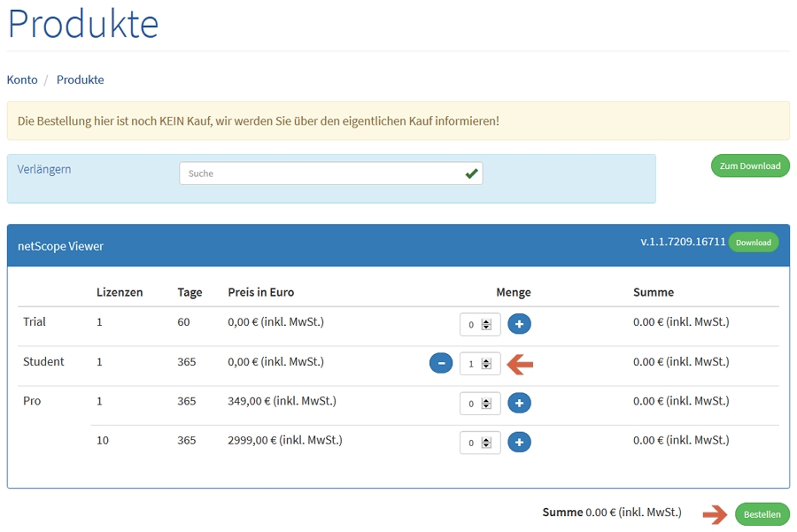The height and width of the screenshot is (532, 797).
Task: Add one Pro single license with plus
Action: (519, 403)
